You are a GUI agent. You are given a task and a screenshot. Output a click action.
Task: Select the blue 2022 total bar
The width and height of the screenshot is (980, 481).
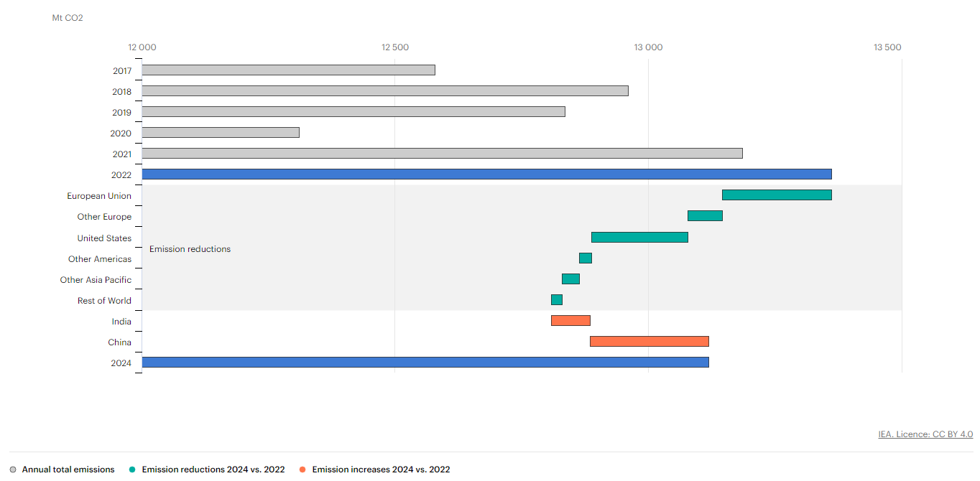[x=486, y=174]
